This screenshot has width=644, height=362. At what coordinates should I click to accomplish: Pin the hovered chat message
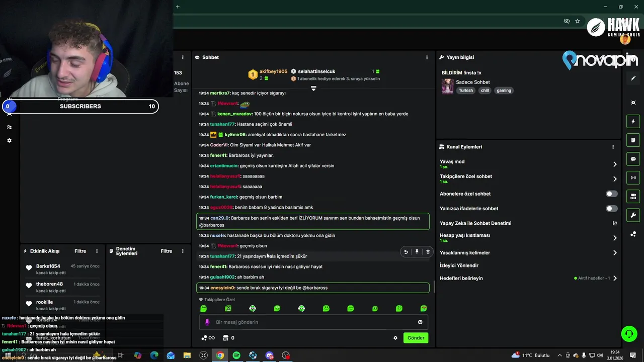point(417,252)
